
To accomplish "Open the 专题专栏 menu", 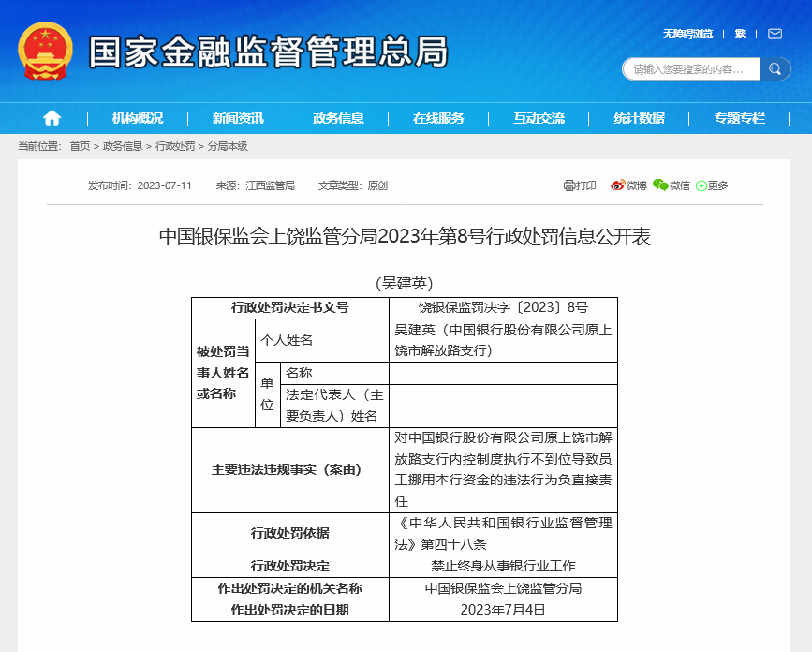I will 740,119.
